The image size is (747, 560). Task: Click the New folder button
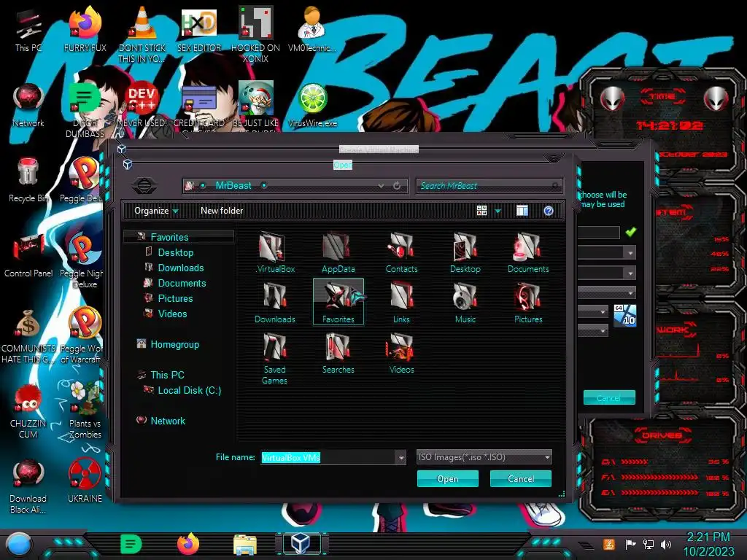(222, 211)
